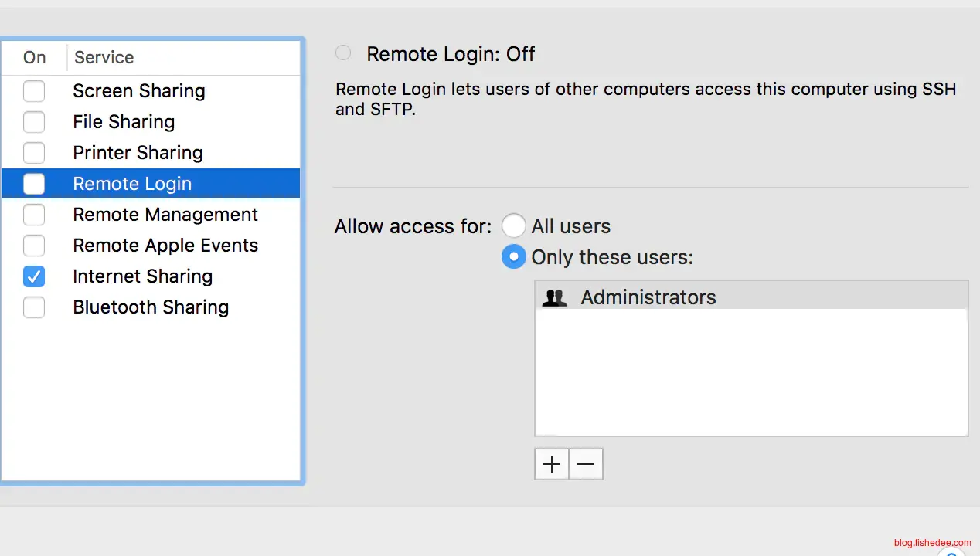Select the All users radio button
Image resolution: width=980 pixels, height=556 pixels.
click(x=514, y=226)
